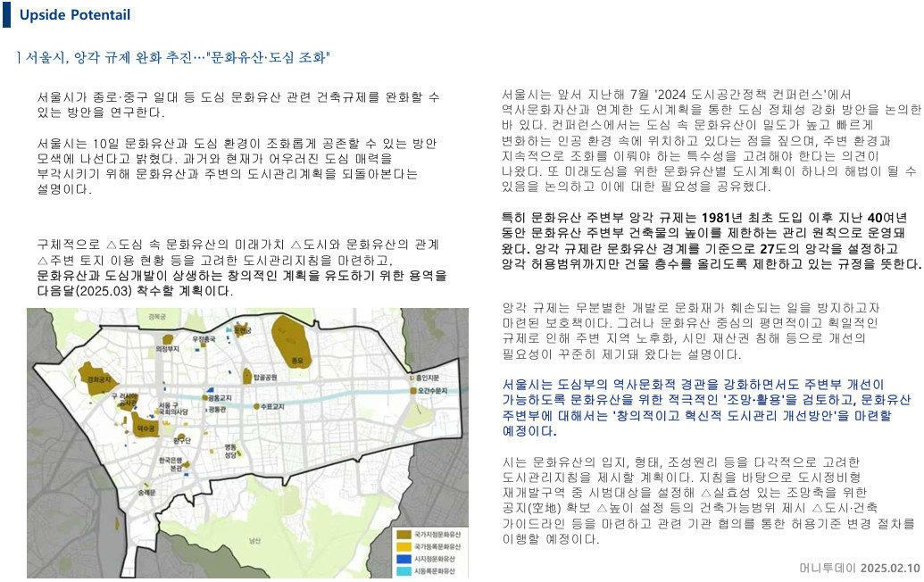Click the 국가지정문화유산 brown legend swatch
This screenshot has height=582, width=924.
404,535
